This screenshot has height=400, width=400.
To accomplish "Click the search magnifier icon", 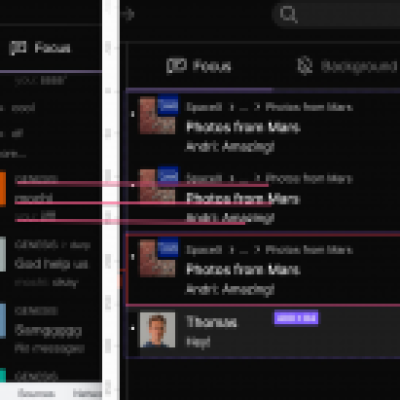I will (288, 15).
